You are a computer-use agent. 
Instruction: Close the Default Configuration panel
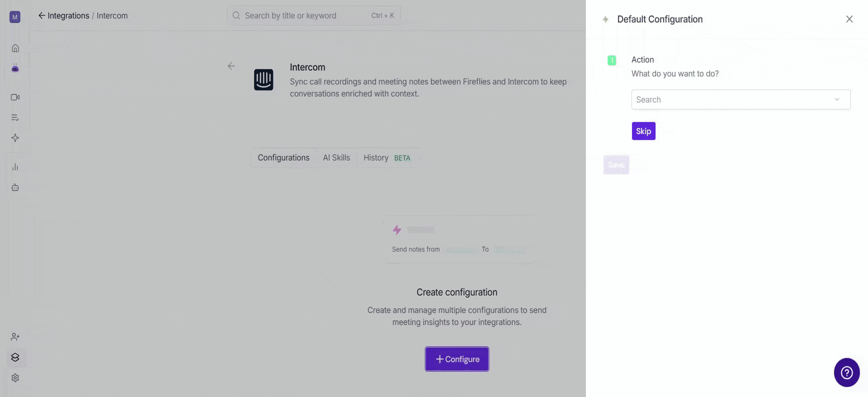pos(849,19)
